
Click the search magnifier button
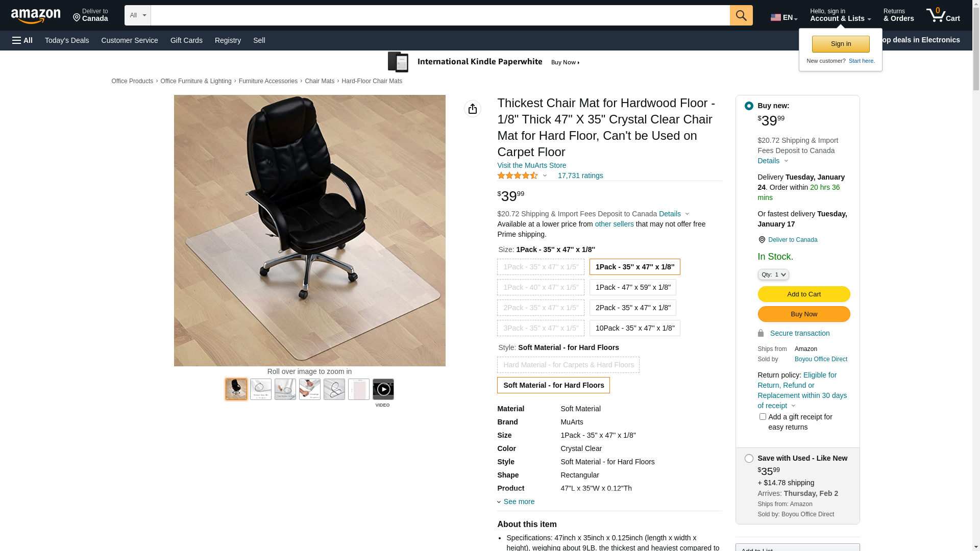click(741, 15)
